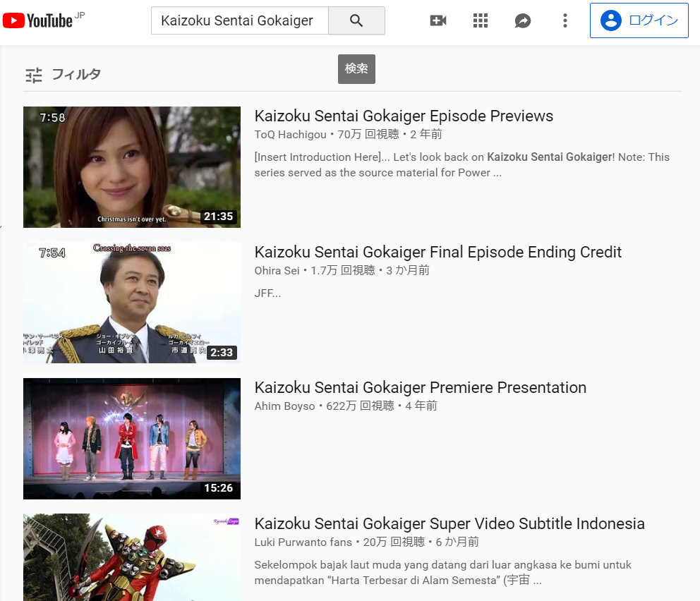Viewport: 700px width, 601px height.
Task: Open title Gokaiger Super Video Subtitle Indonesia
Action: 449,523
